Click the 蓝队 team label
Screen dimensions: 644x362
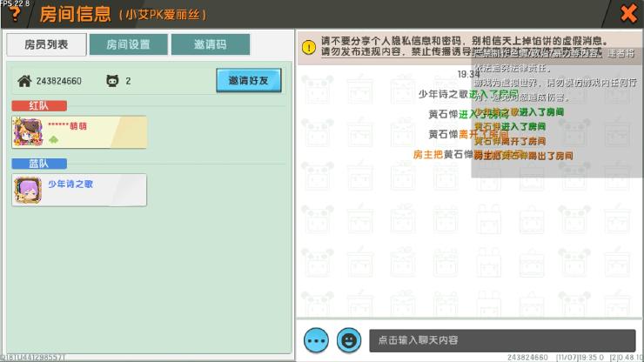click(x=27, y=164)
